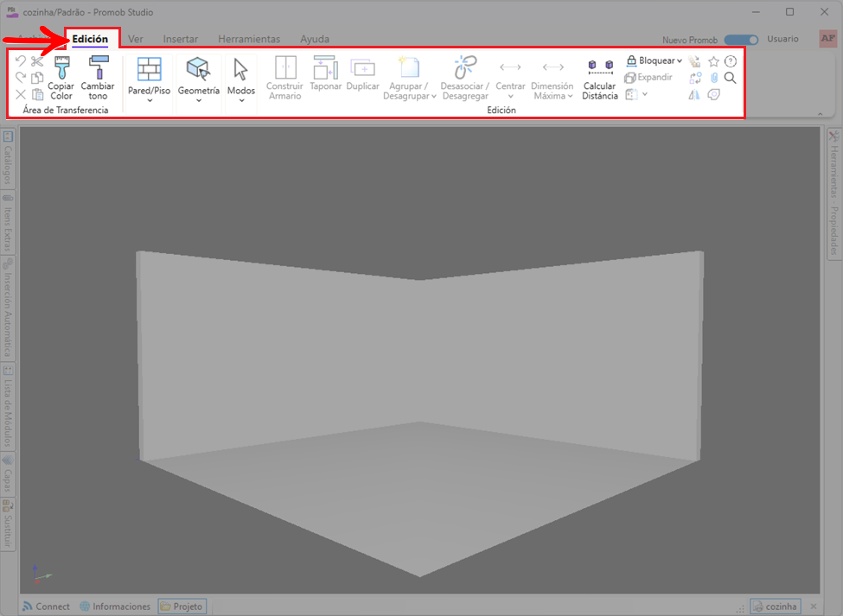Click the mirror flip icon
This screenshot has height=616, width=843.
[694, 95]
